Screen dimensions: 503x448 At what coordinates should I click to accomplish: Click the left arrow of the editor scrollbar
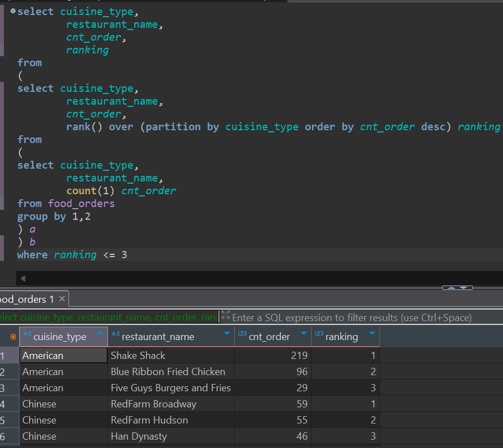[22, 278]
